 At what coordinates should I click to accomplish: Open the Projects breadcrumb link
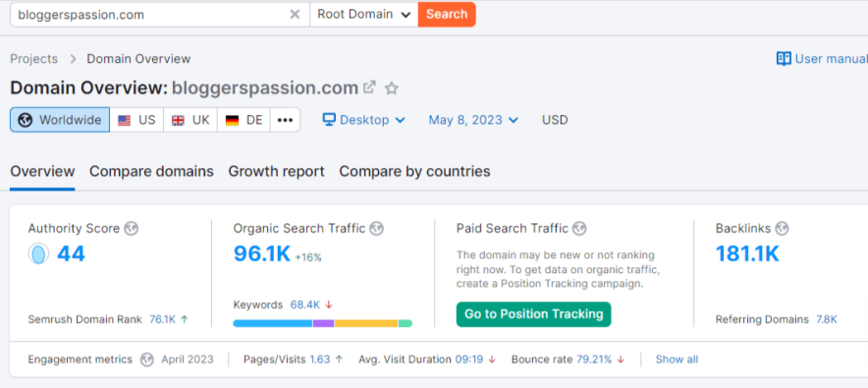click(33, 59)
